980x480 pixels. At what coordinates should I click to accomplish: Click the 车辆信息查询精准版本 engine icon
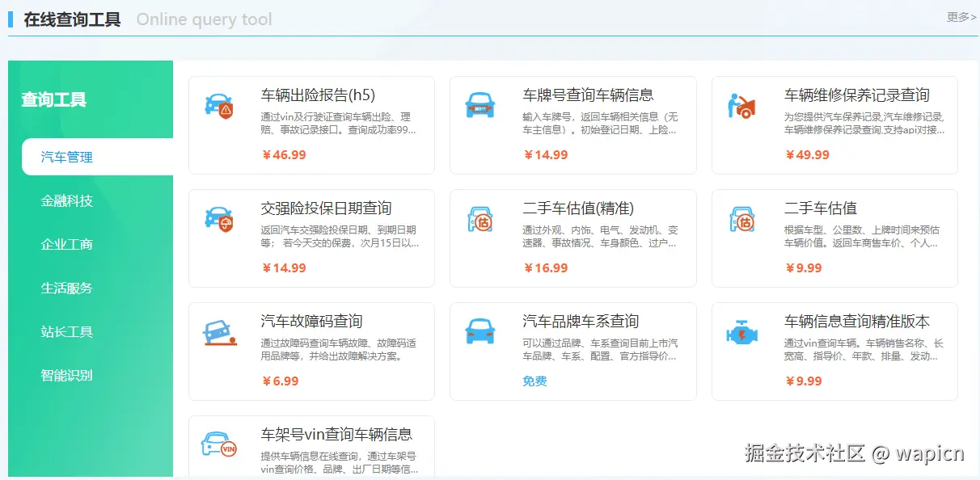[x=742, y=331]
